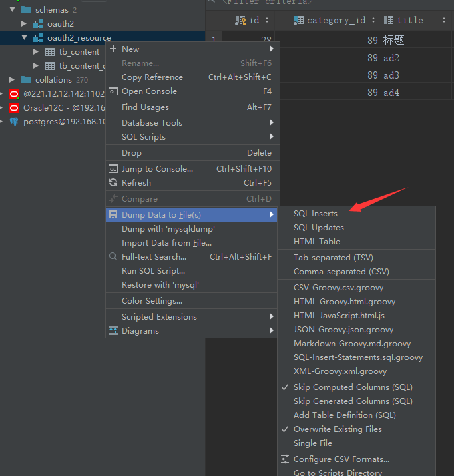Click the Configure CSV Formats sliders icon
The image size is (454, 476).
285,459
